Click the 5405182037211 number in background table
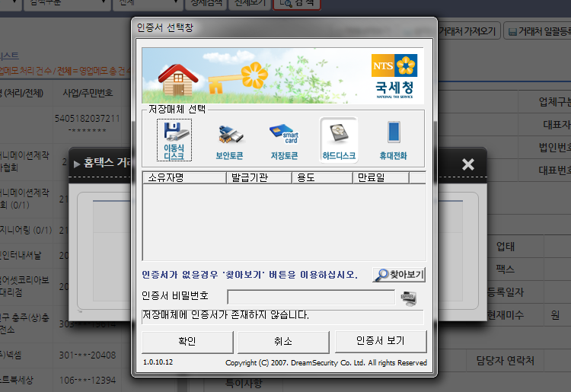 [x=88, y=119]
